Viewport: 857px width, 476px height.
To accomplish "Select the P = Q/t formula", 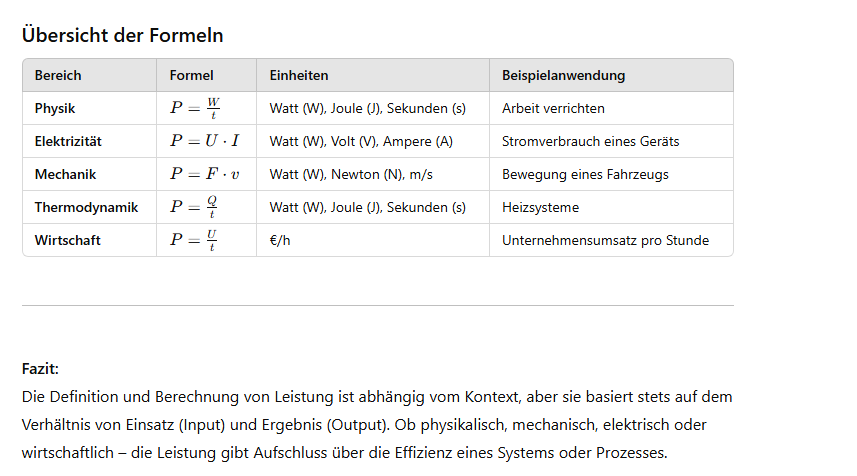I will [x=193, y=207].
